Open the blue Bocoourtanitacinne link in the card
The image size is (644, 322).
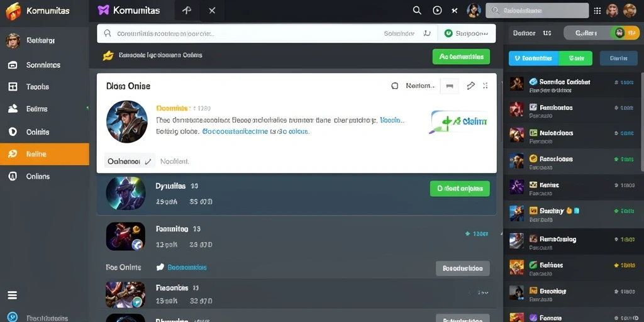click(x=235, y=132)
